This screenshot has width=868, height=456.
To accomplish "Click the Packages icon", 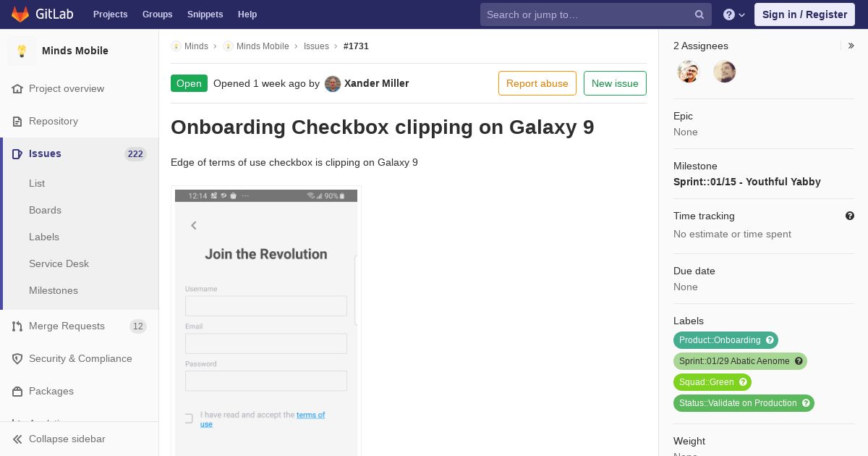I will pos(17,391).
